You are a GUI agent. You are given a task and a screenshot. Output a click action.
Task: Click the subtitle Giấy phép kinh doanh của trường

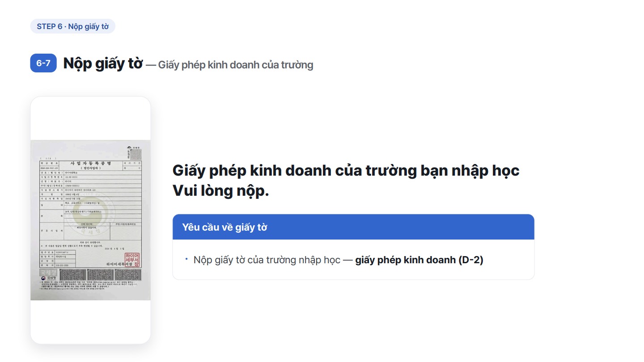tap(236, 65)
